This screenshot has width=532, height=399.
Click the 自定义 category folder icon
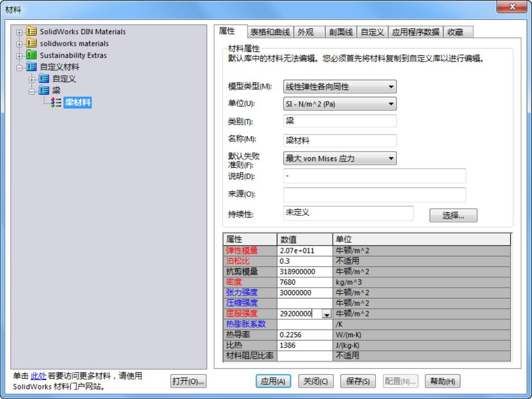pyautogui.click(x=44, y=79)
